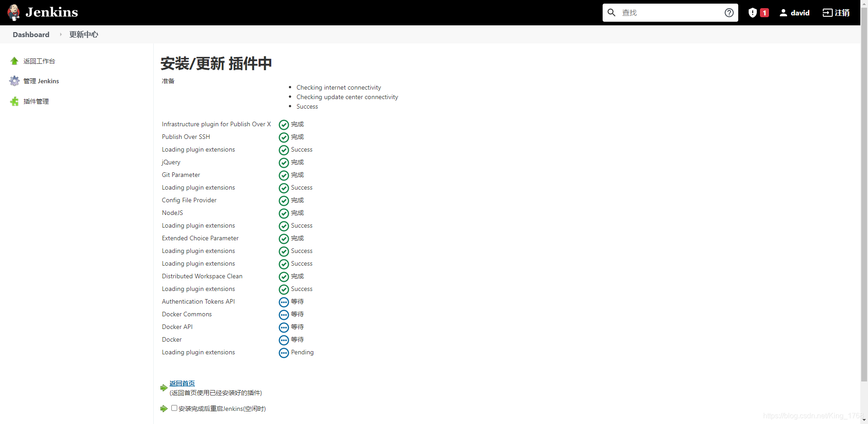
Task: Open the security warning shield icon
Action: coord(752,13)
